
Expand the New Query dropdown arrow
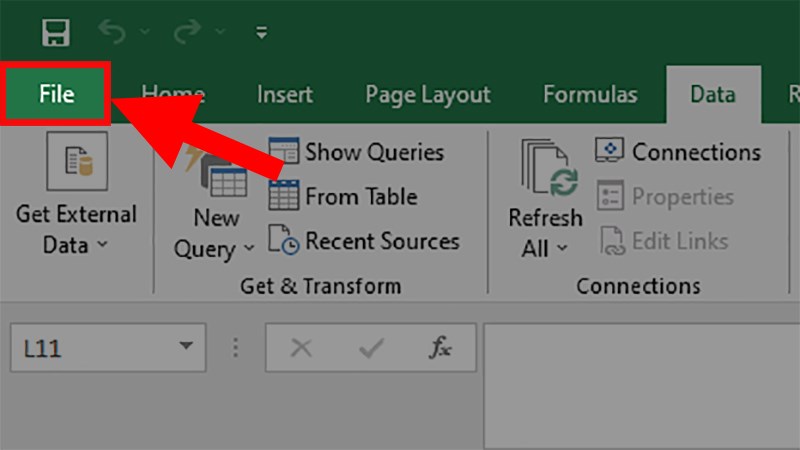tap(249, 248)
